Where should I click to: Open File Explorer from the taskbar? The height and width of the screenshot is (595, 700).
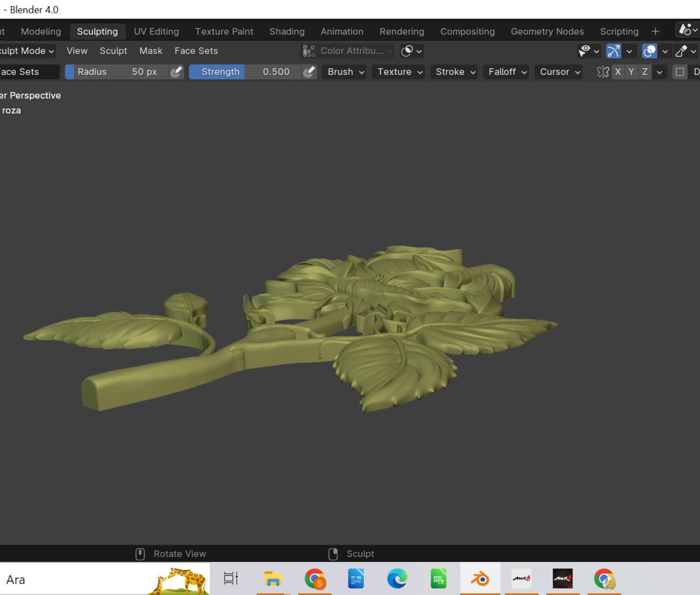coord(273,579)
